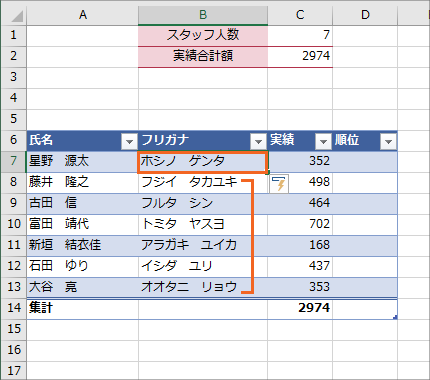Select the アラガキ ユイカ cell
430x380 pixels.
(x=203, y=245)
